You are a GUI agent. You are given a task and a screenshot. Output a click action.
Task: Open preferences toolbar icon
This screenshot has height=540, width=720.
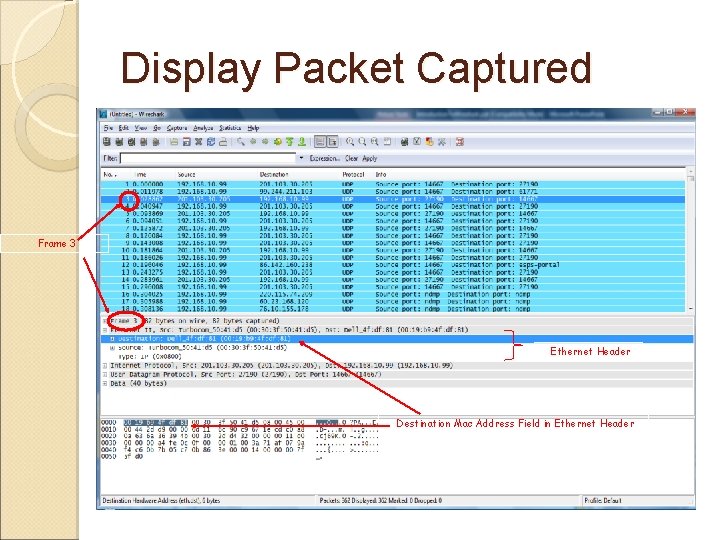[442, 142]
